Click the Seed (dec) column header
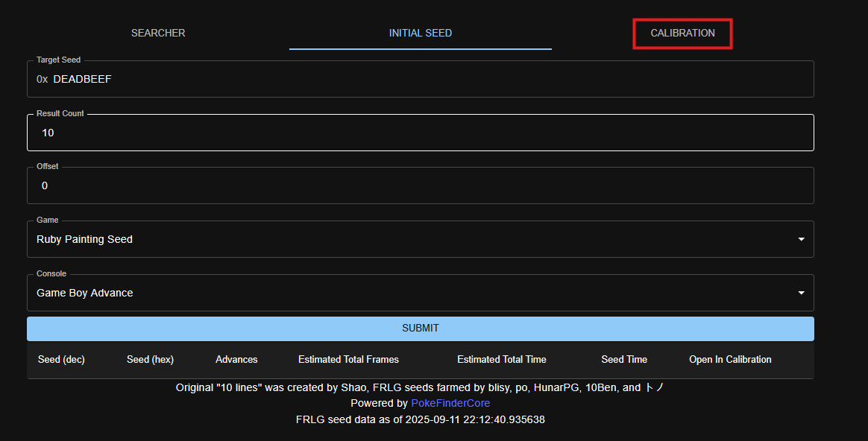 point(61,359)
